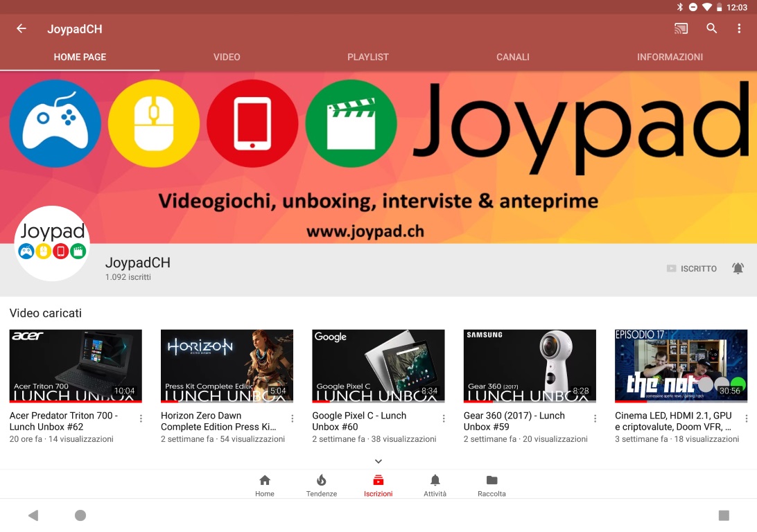757x532 pixels.
Task: Open options for Gear 360 (2017) video
Action: pyautogui.click(x=595, y=418)
